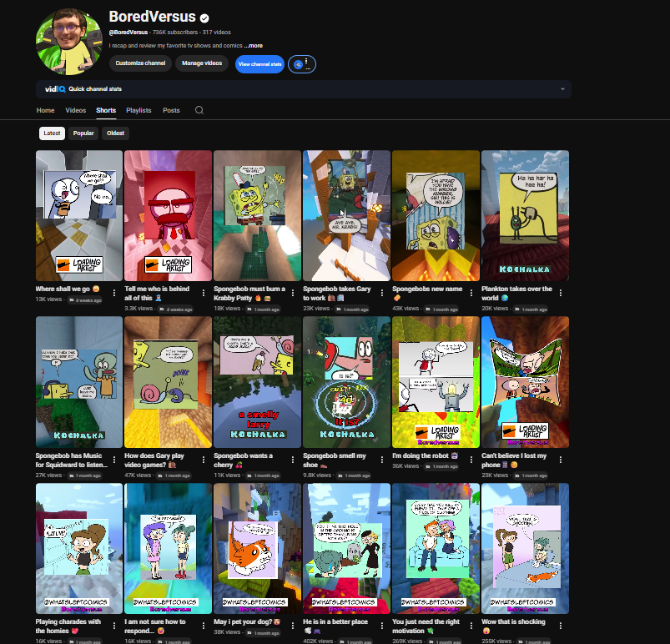Image resolution: width=670 pixels, height=644 pixels.
Task: Open options for 'Playing charades with the homies'
Action: (114, 626)
